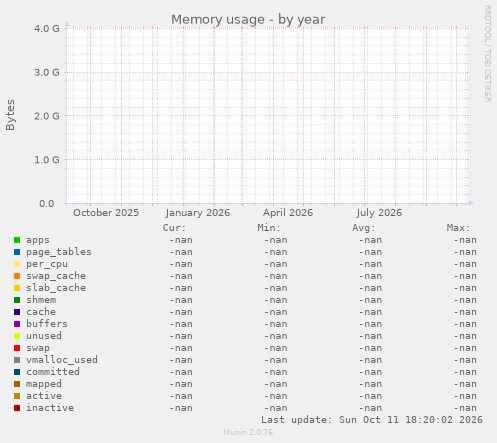Click the 'swap_cache' legend label

(56, 276)
